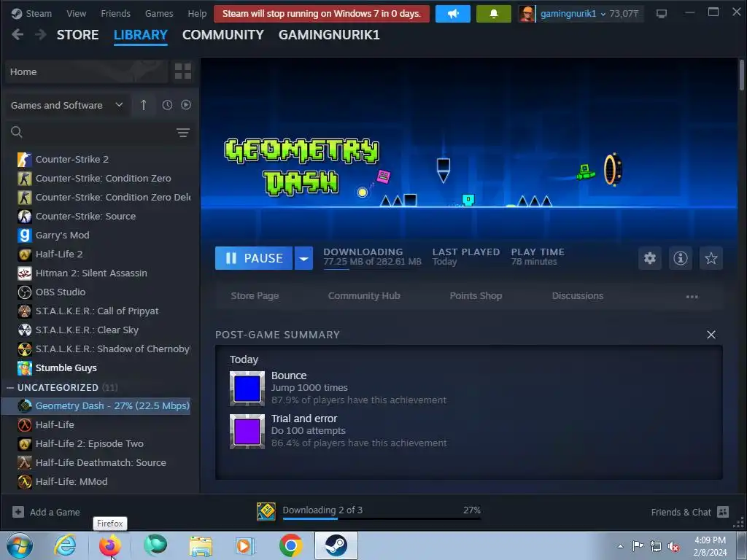Screen dimensions: 747x560
Task: Open Windows Explorer folder on taskbar
Action: click(201, 545)
